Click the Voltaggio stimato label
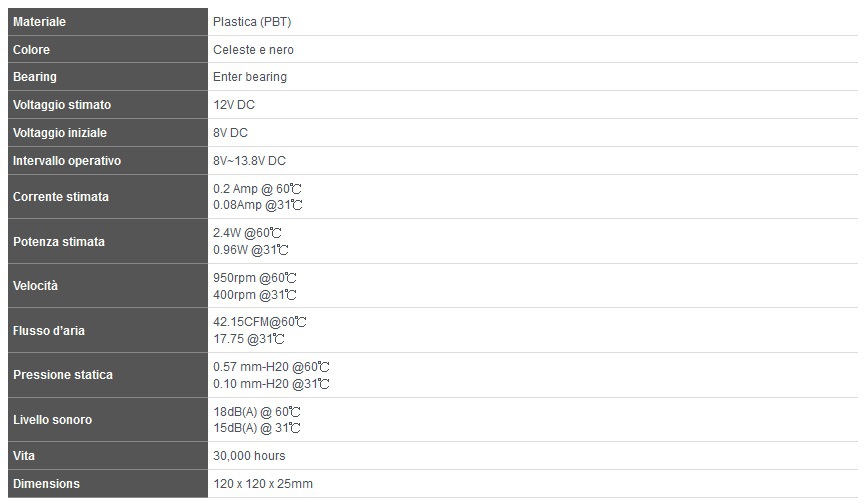 point(62,105)
